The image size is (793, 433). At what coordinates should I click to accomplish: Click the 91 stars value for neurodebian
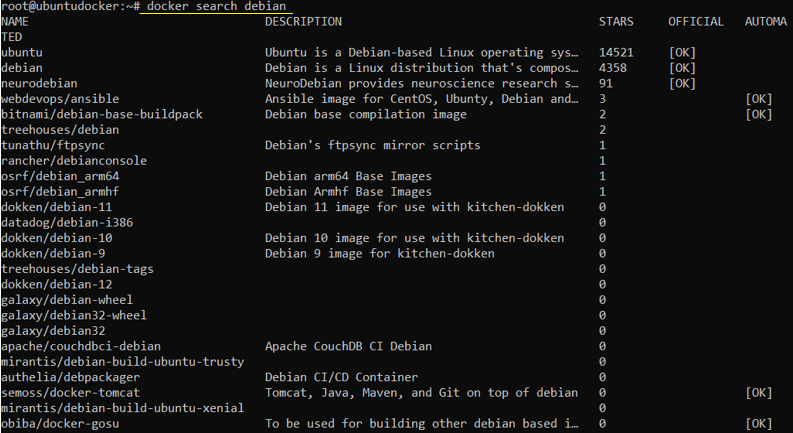pyautogui.click(x=605, y=83)
